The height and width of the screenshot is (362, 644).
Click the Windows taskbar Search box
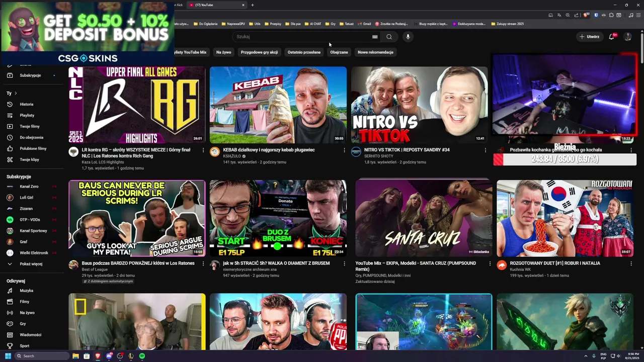coord(42,356)
